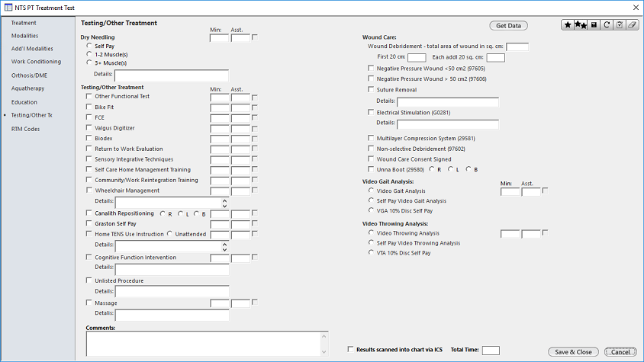Click First 20 cm input field
This screenshot has height=362, width=644.
pyautogui.click(x=417, y=58)
